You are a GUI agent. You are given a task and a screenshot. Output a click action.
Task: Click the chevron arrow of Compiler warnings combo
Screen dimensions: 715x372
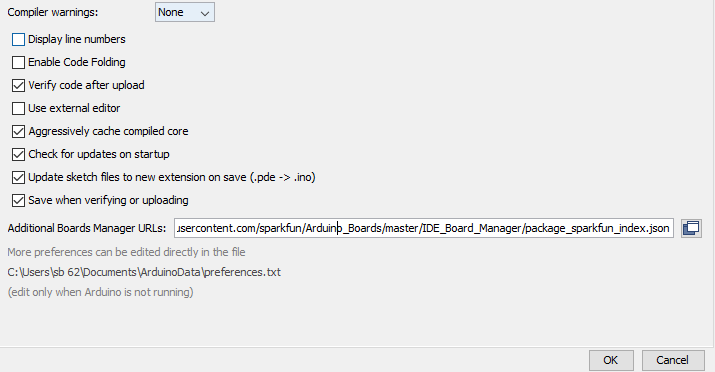coord(205,13)
